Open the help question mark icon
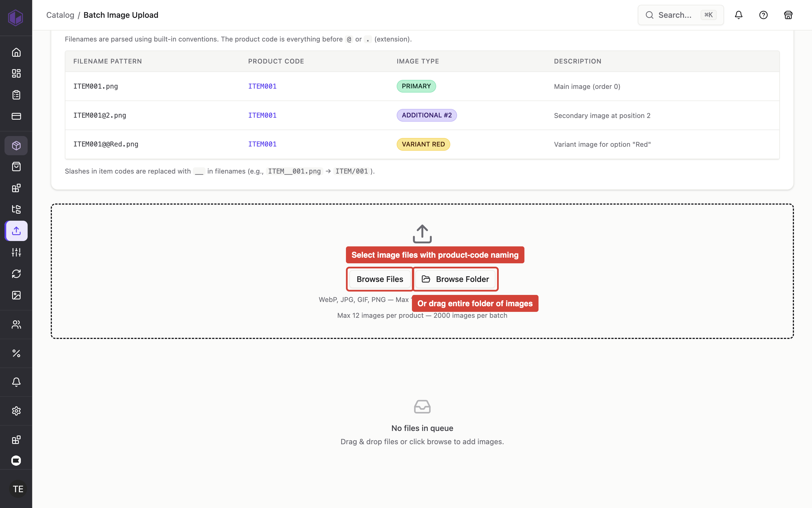The height and width of the screenshot is (508, 812). click(x=763, y=15)
